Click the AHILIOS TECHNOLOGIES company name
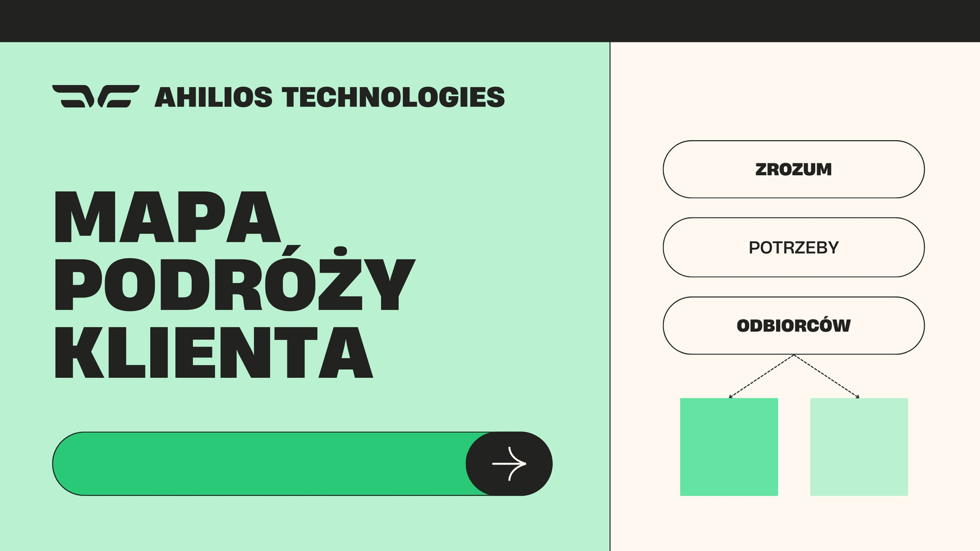This screenshot has width=980, height=551. [330, 97]
